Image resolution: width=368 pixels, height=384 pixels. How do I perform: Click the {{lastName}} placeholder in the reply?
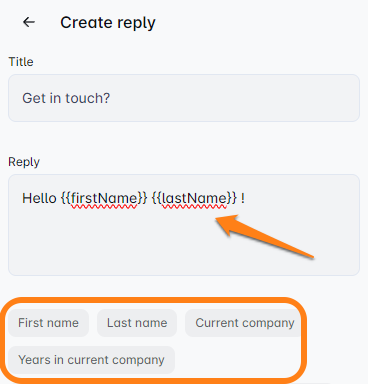[194, 198]
